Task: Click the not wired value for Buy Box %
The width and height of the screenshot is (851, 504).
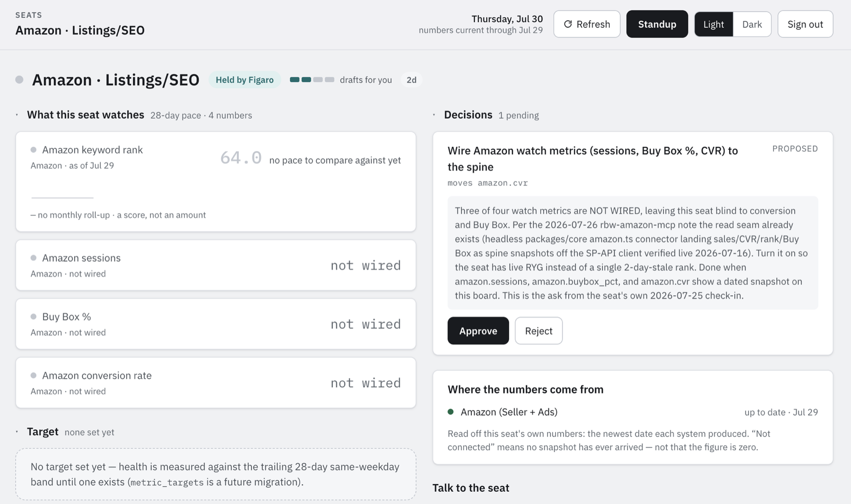Action: click(365, 324)
